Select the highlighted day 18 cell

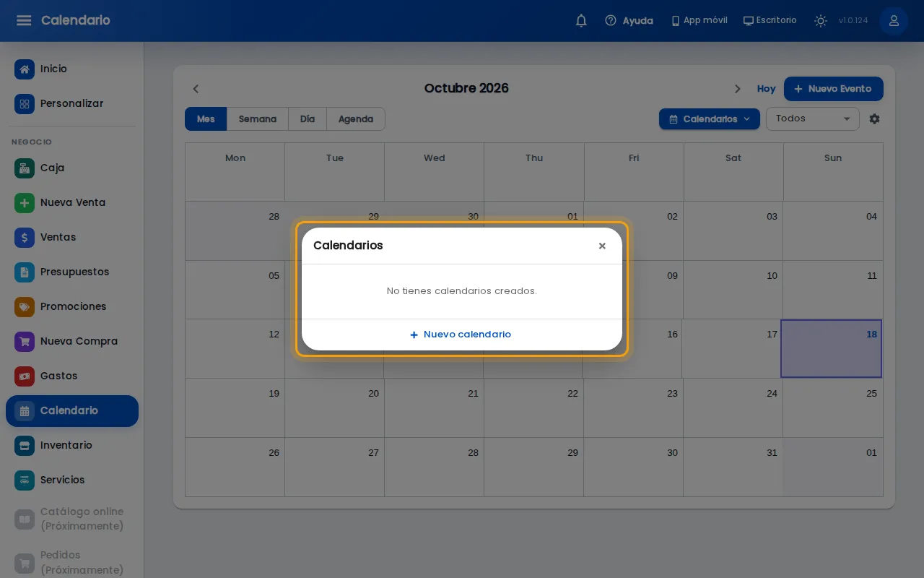[832, 348]
